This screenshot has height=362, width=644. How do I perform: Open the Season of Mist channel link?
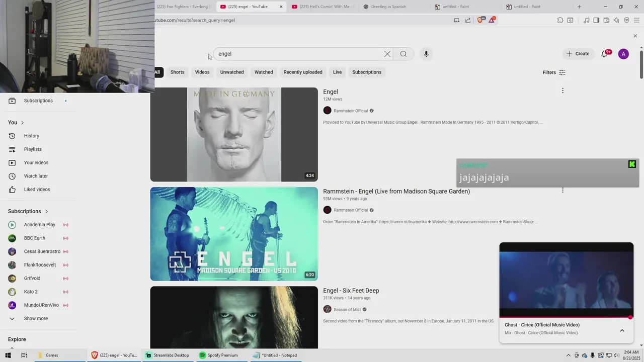pyautogui.click(x=347, y=310)
